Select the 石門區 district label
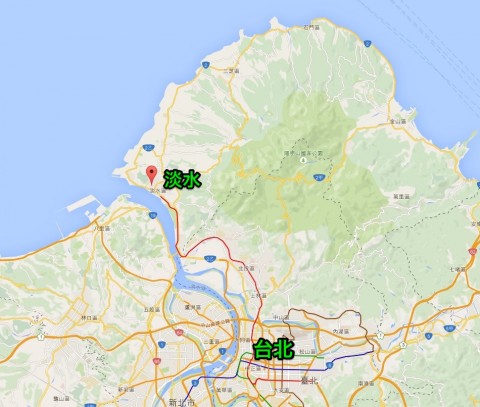 point(312,28)
